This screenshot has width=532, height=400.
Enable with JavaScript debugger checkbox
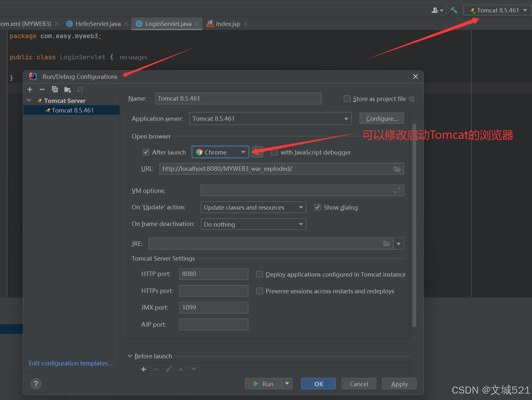[x=274, y=152]
